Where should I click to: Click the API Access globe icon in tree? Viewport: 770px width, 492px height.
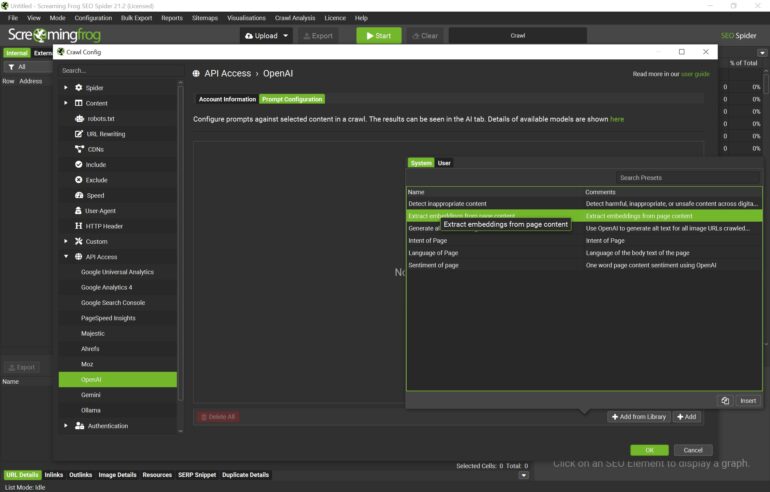[79, 256]
